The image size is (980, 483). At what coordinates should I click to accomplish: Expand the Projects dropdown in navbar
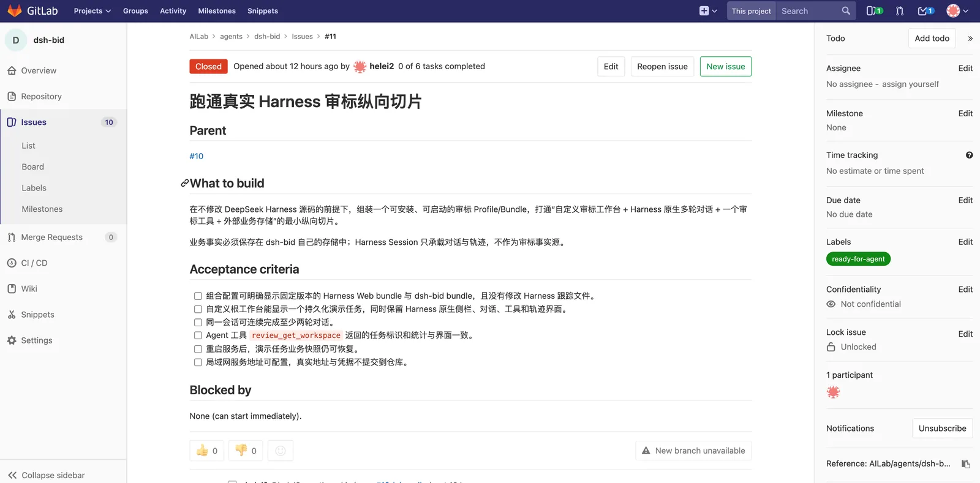tap(92, 11)
